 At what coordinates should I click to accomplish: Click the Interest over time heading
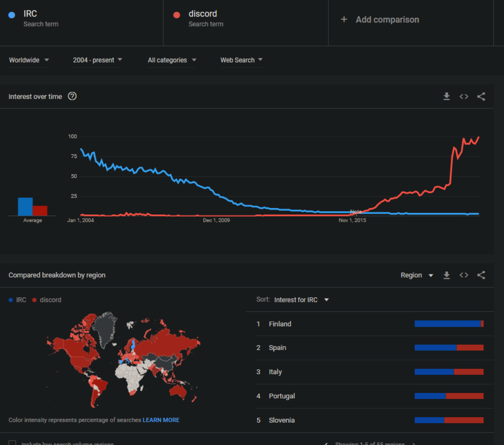[x=35, y=96]
